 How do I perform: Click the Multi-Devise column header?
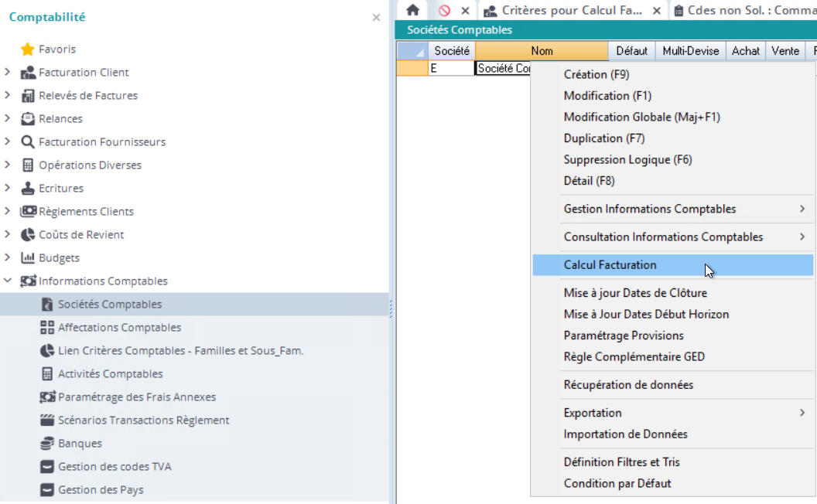click(x=690, y=51)
